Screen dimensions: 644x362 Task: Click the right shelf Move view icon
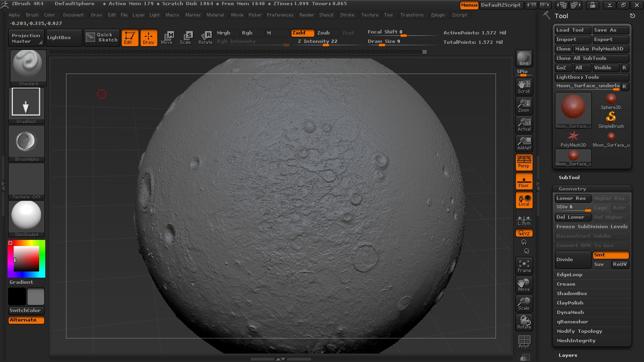coord(524,284)
